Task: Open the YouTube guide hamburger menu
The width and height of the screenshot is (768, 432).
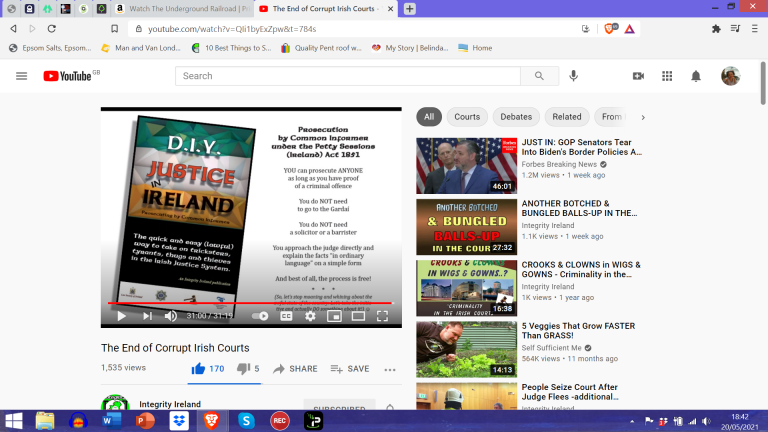Action: pos(22,76)
